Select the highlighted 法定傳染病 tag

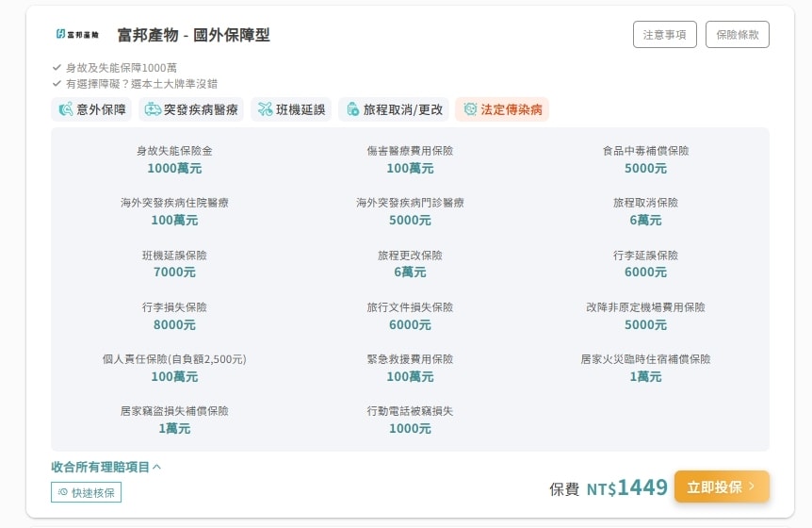click(x=502, y=109)
